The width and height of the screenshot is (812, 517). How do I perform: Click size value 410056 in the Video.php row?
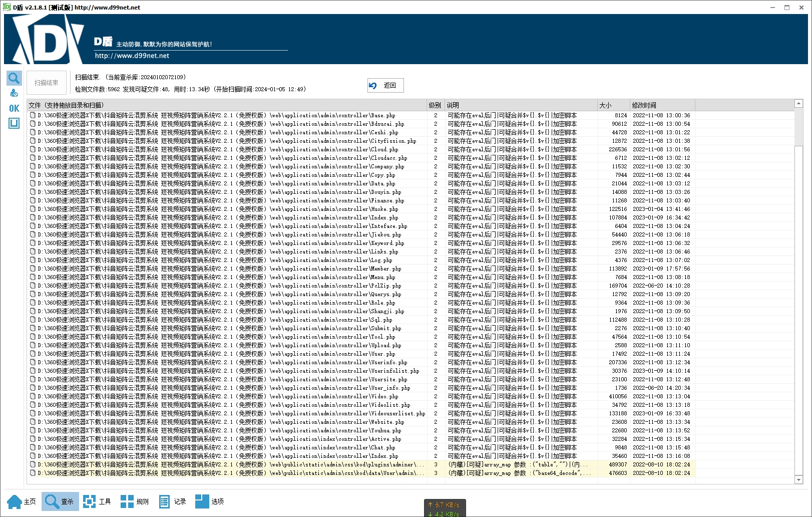pyautogui.click(x=618, y=396)
